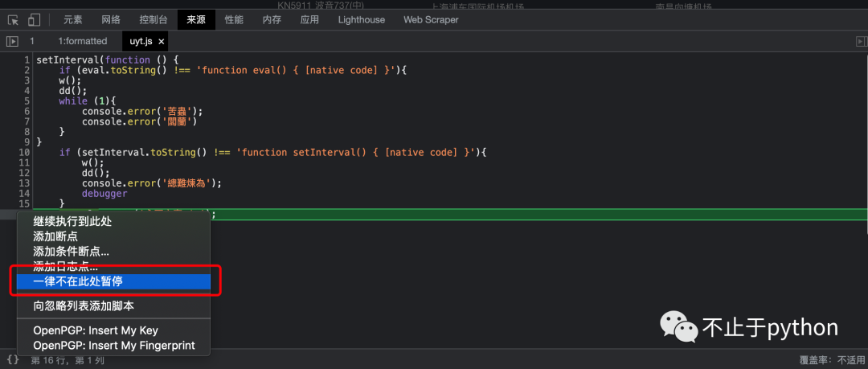Click 向忽略列表添加脚本 menu item
This screenshot has height=369, width=868.
pos(83,306)
